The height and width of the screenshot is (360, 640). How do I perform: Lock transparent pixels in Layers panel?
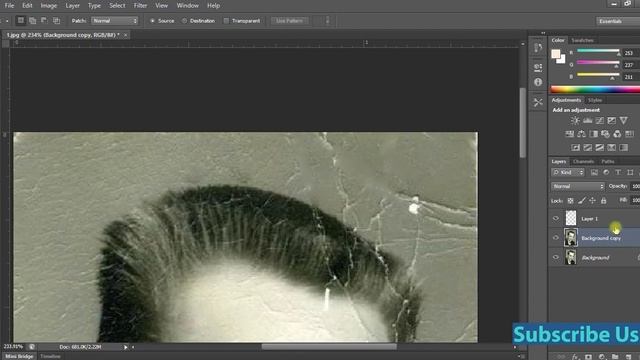(571, 200)
